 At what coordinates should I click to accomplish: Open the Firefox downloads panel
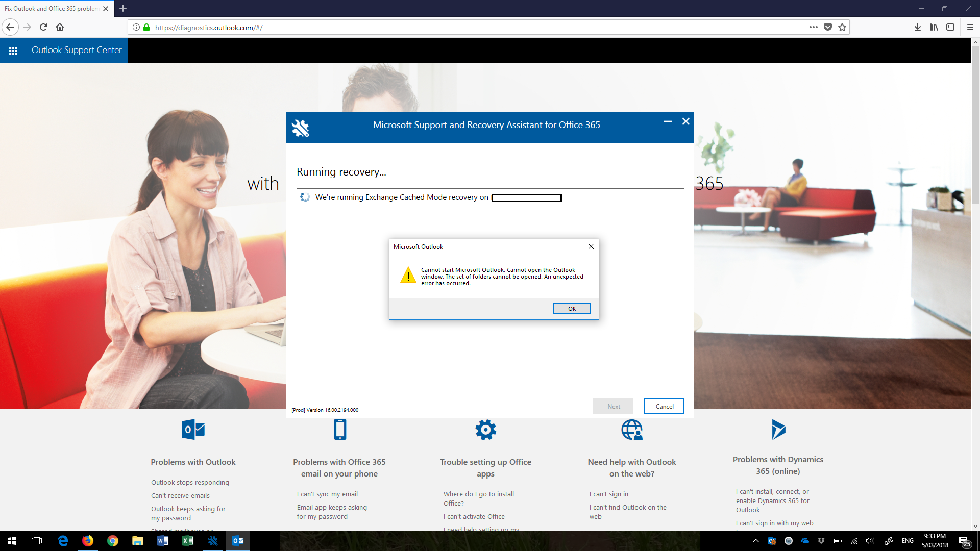918,27
